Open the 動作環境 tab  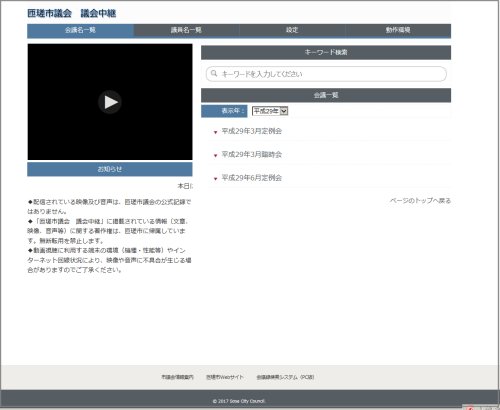[398, 30]
